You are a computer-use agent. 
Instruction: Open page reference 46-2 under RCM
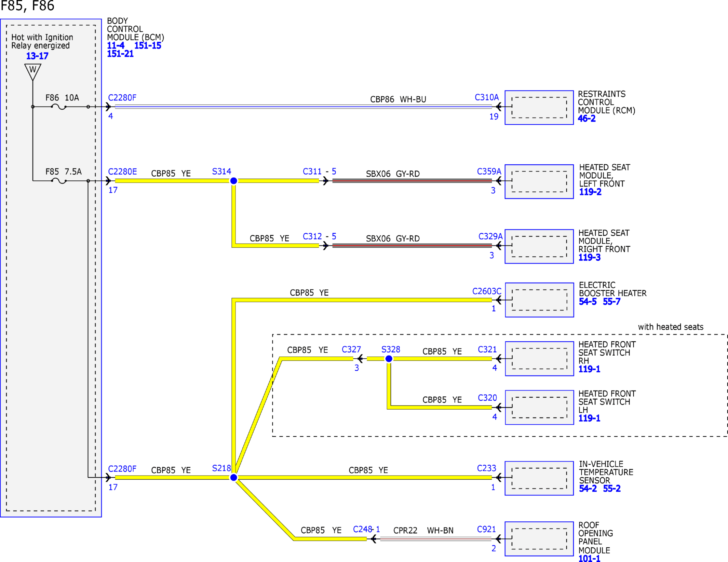pyautogui.click(x=587, y=119)
